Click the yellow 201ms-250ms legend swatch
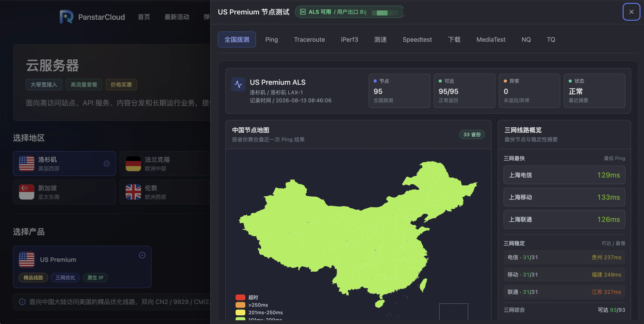The width and height of the screenshot is (644, 324). click(240, 312)
